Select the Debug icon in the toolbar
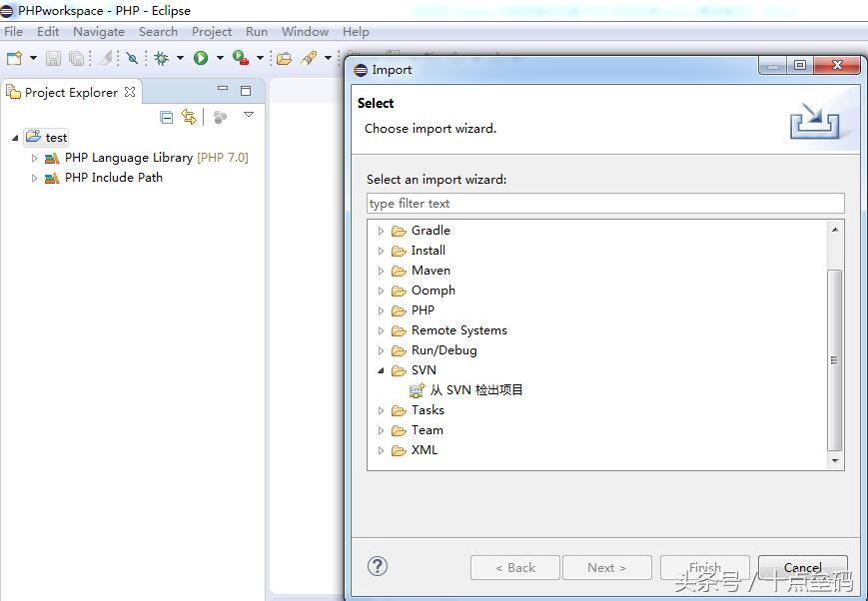 (x=162, y=58)
